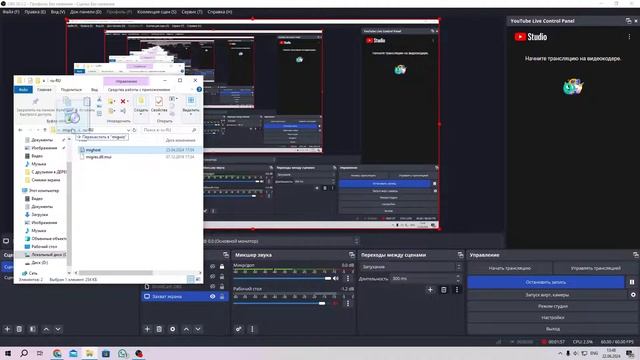Unmute the Рабочий стол red speaker icon

tap(336, 303)
